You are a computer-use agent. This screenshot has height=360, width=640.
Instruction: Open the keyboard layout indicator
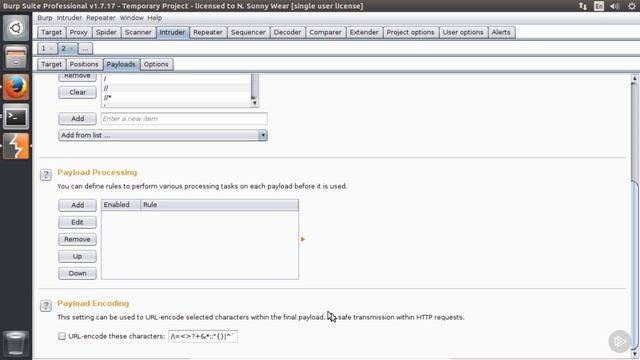click(x=599, y=6)
